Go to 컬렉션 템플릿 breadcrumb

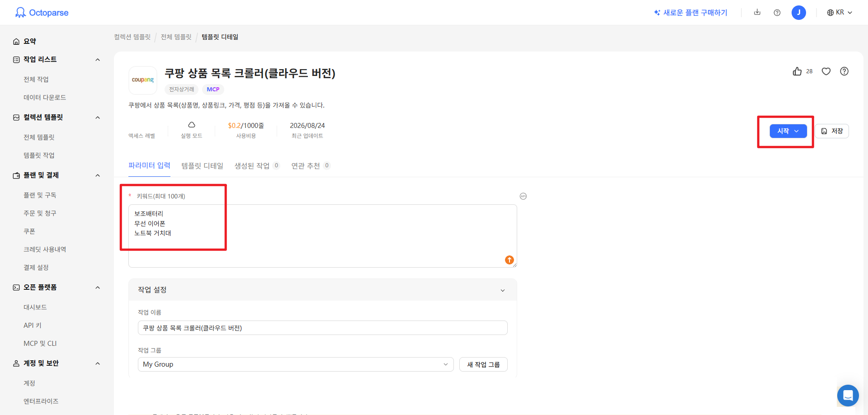point(132,37)
